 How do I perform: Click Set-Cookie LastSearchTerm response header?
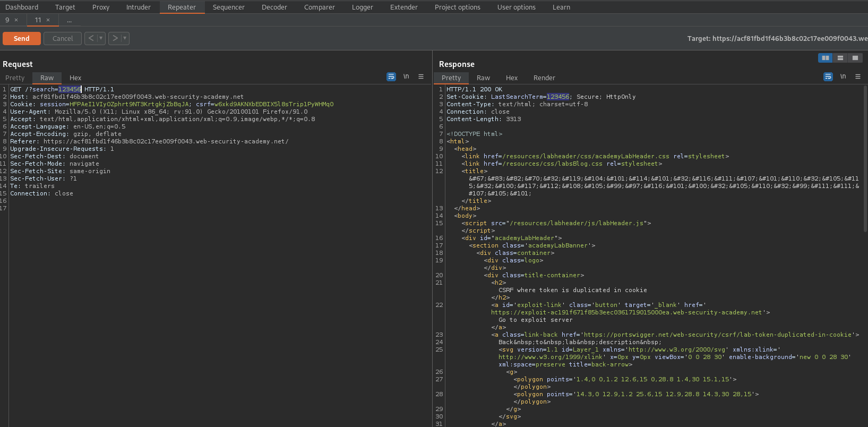point(541,97)
